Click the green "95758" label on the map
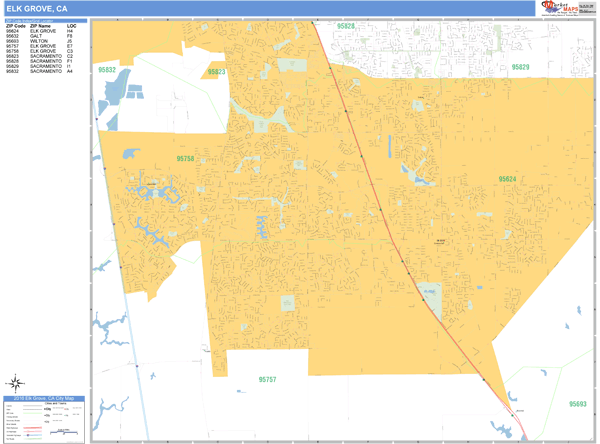The width and height of the screenshot is (600, 444). pos(185,158)
